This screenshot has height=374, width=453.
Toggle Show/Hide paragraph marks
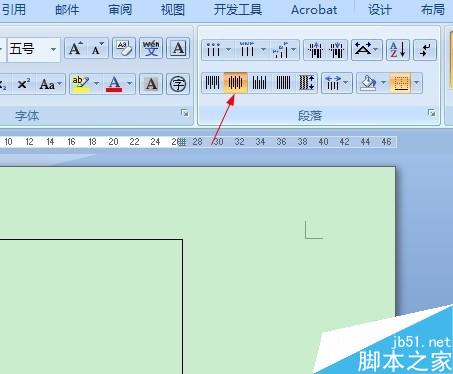(425, 50)
